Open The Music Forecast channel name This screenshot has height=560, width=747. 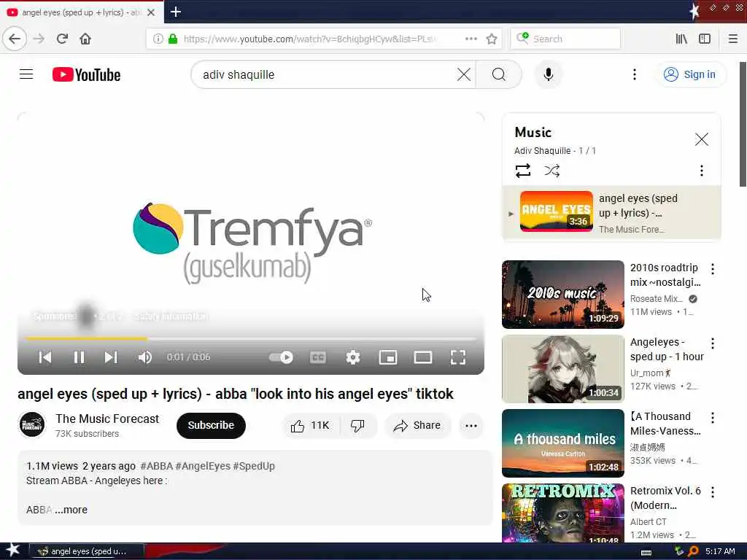tap(107, 419)
